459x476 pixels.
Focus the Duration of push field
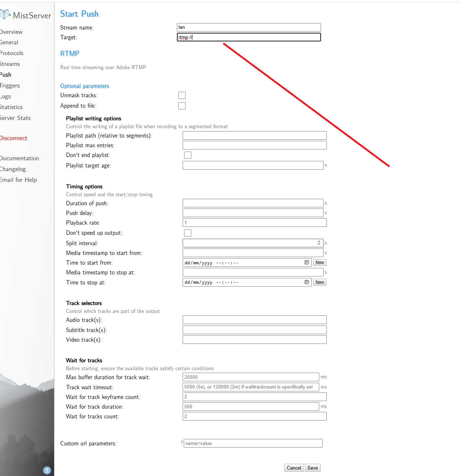pos(253,203)
